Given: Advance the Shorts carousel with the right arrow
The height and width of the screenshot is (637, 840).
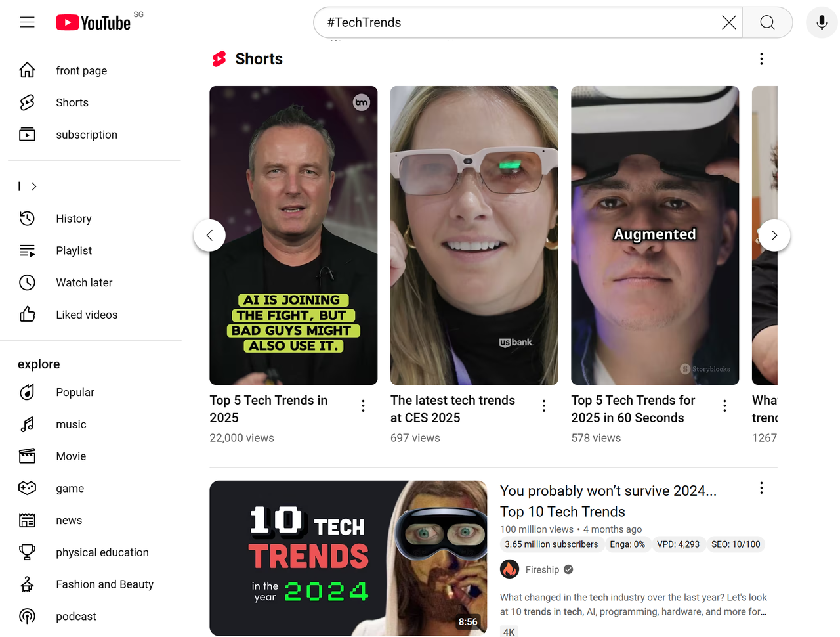Looking at the screenshot, I should coord(774,235).
